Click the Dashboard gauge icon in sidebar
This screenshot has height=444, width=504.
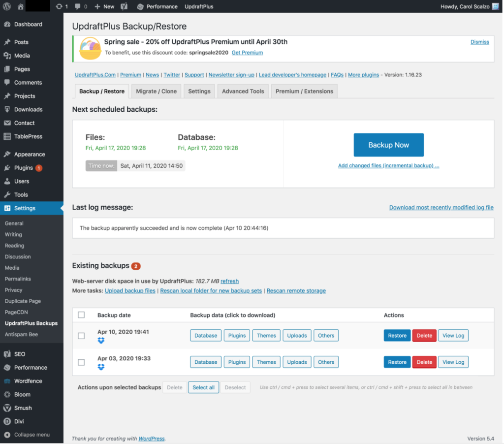coord(7,24)
